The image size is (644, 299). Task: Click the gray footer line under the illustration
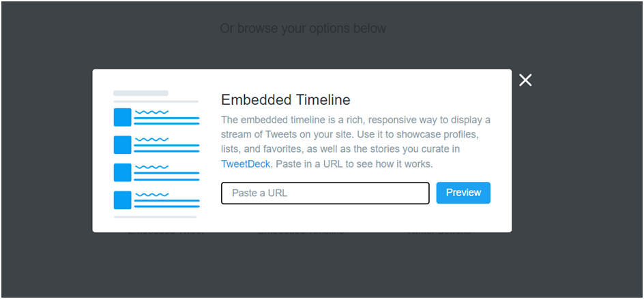pos(156,217)
